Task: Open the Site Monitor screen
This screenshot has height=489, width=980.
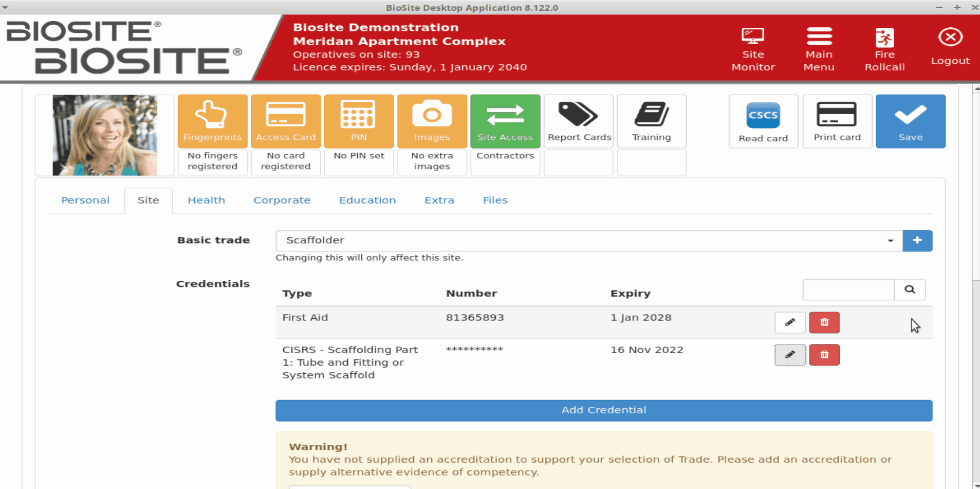Action: (753, 49)
